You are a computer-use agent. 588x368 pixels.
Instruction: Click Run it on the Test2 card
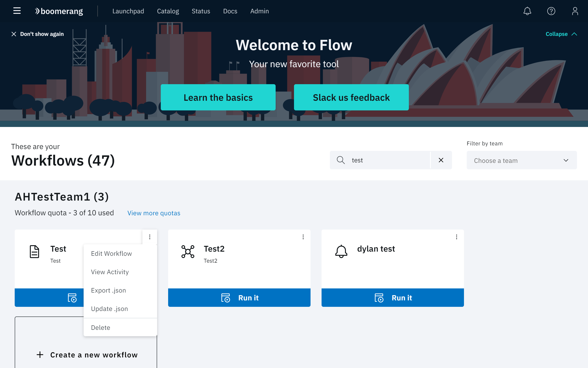tap(239, 298)
